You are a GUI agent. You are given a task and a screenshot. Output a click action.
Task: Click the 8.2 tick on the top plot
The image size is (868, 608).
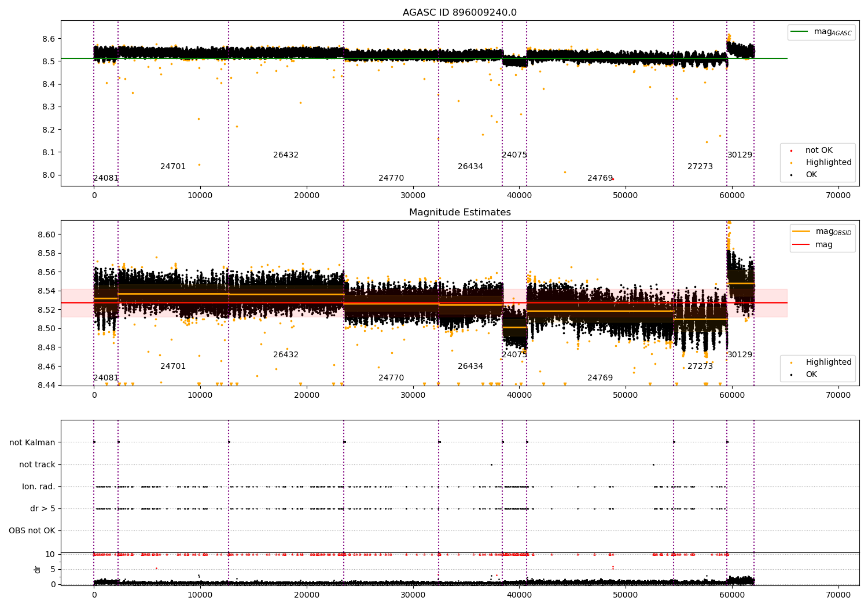49,130
